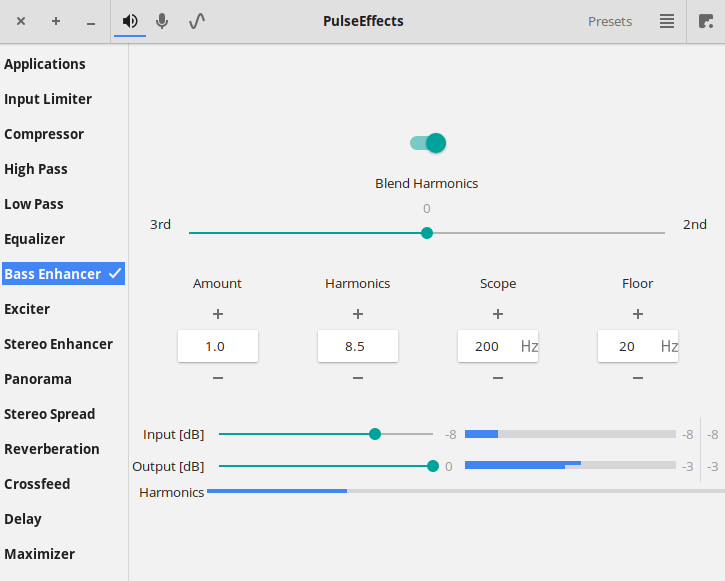Click the Harmonics field showing 8.5
Viewport: 725px width, 581px height.
click(358, 346)
